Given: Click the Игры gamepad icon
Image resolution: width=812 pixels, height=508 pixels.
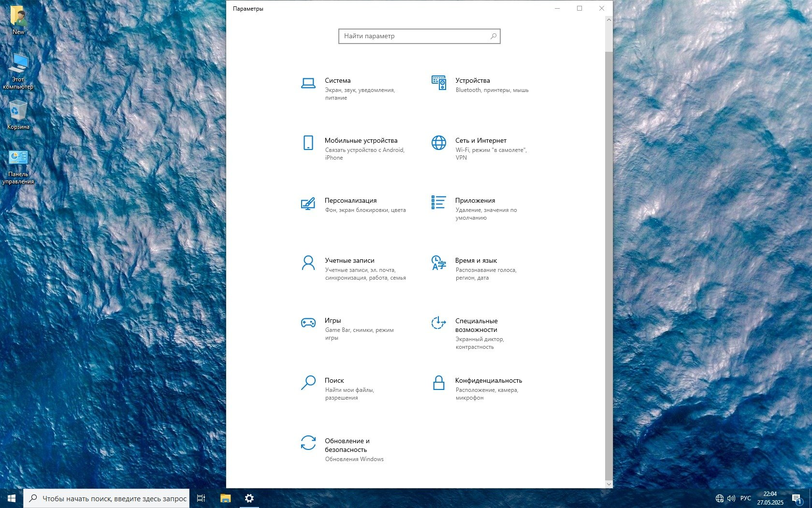Looking at the screenshot, I should pyautogui.click(x=308, y=323).
